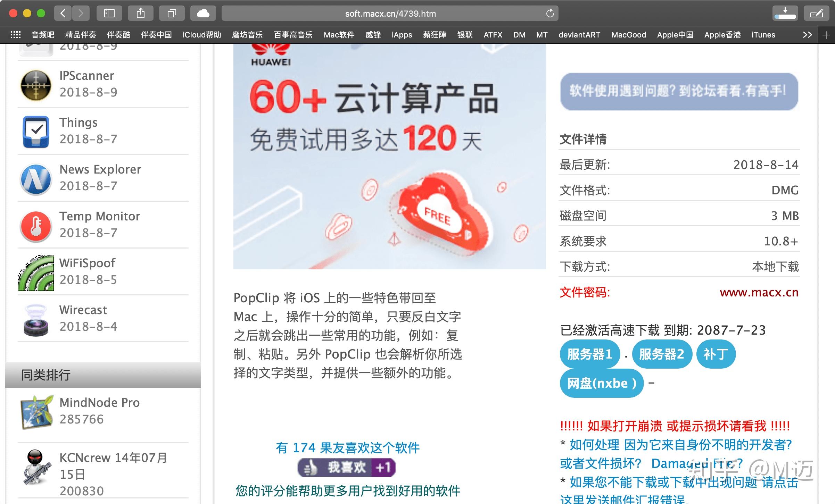This screenshot has height=504, width=835.
Task: Open the MindNode Pro ranking entry
Action: pos(99,403)
